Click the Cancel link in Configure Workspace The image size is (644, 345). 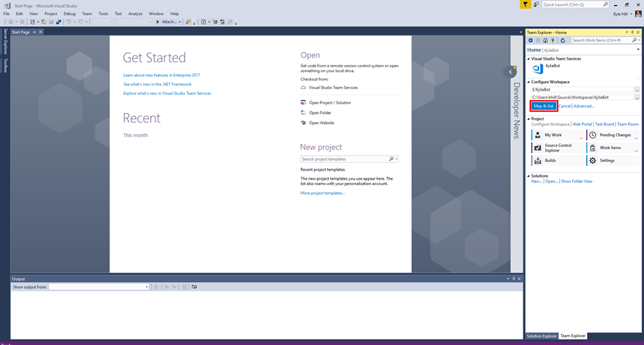click(x=565, y=106)
